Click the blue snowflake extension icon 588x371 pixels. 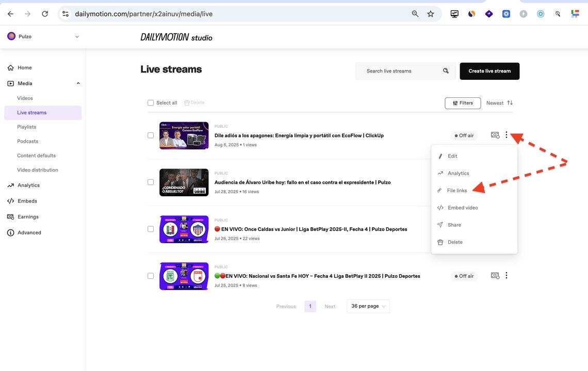click(x=507, y=14)
